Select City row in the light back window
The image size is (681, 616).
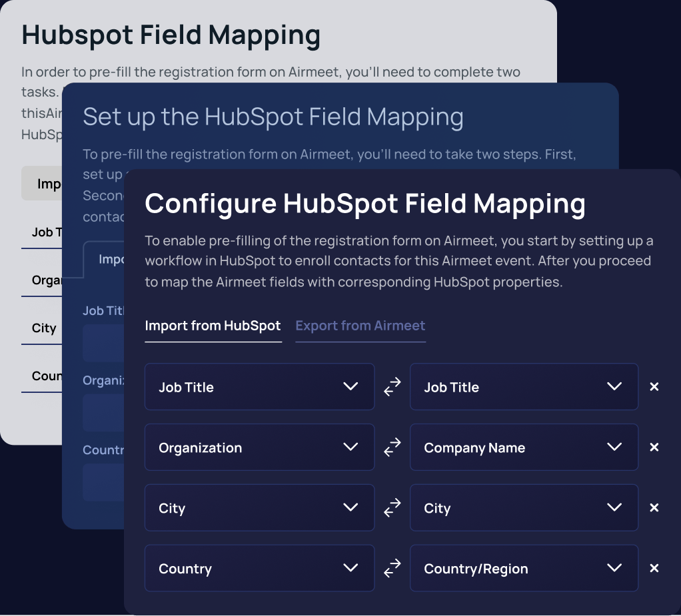pyautogui.click(x=42, y=328)
